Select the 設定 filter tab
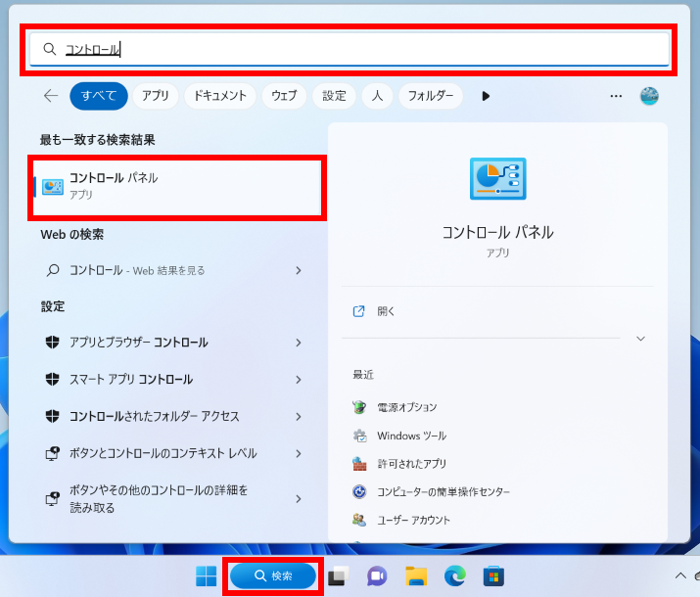700x597 pixels. 334,96
